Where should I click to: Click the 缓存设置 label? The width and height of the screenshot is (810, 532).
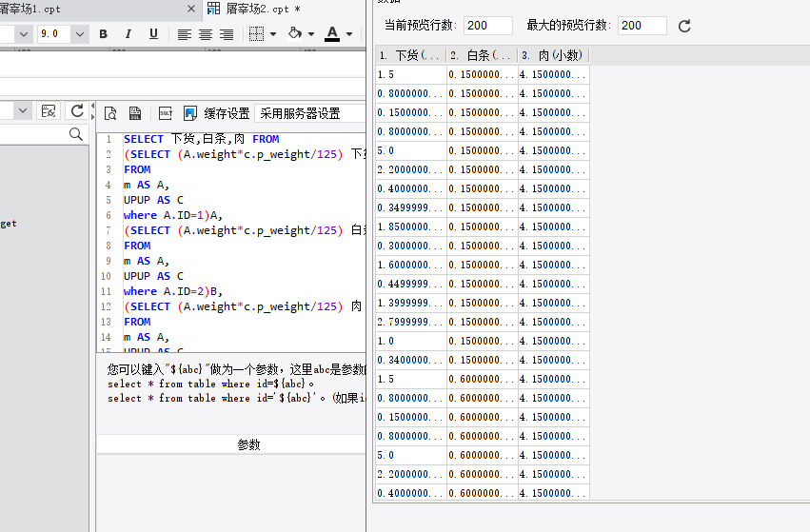(227, 113)
